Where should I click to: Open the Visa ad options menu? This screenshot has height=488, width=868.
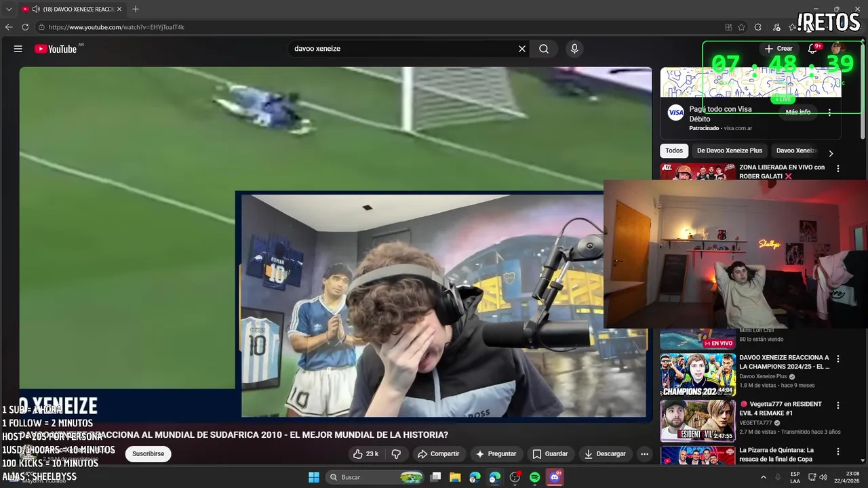[829, 113]
